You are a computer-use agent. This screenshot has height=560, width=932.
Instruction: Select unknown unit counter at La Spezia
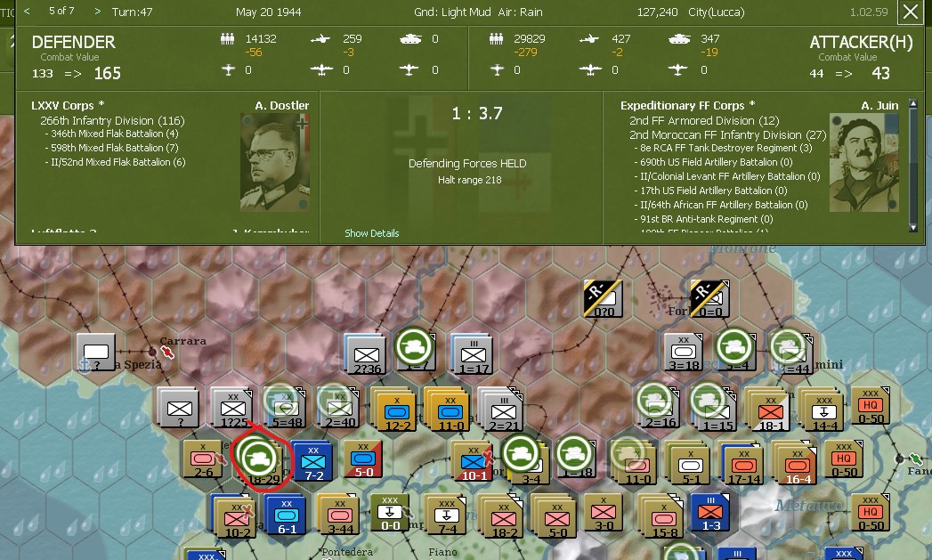click(96, 353)
